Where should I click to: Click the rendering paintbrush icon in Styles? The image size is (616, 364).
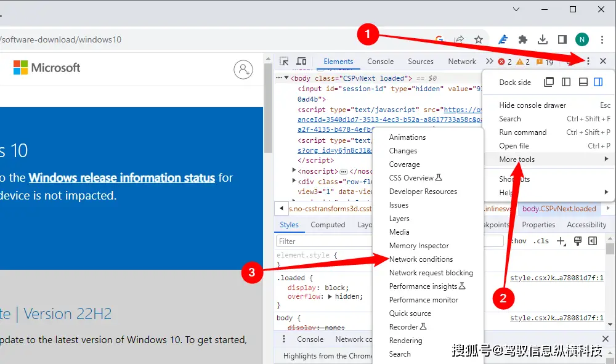(578, 241)
